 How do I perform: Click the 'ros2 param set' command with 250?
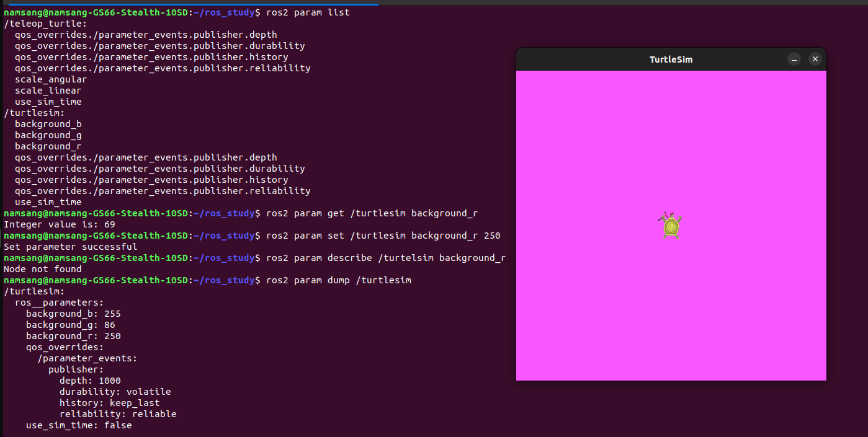click(383, 236)
